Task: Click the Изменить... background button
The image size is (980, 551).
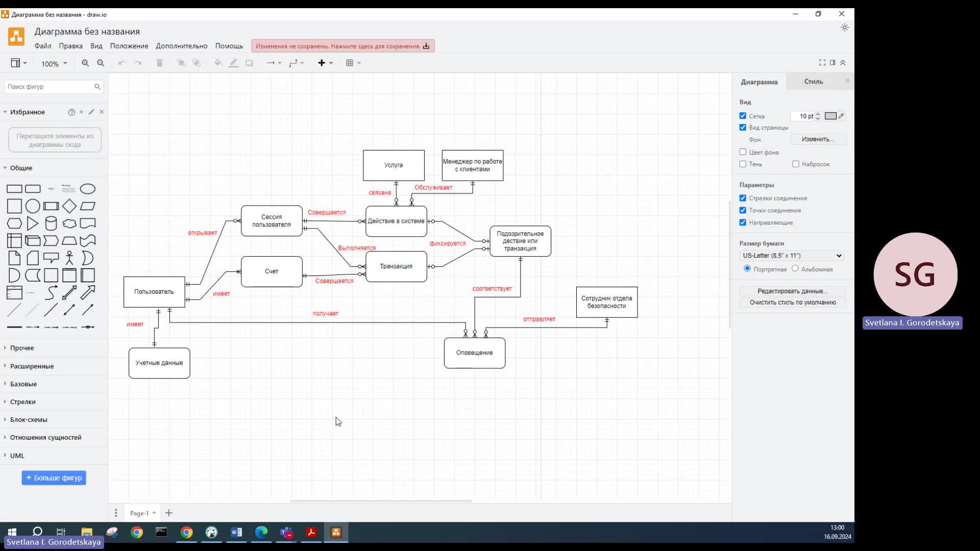Action: click(818, 139)
